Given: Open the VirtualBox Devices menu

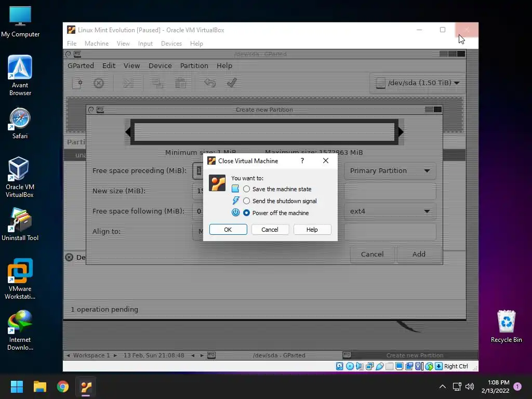Looking at the screenshot, I should [x=171, y=44].
